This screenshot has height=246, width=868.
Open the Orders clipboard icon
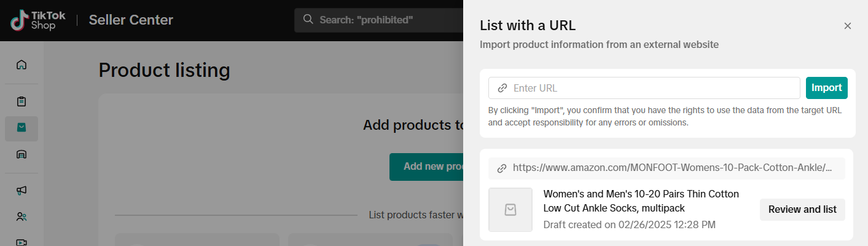click(22, 101)
